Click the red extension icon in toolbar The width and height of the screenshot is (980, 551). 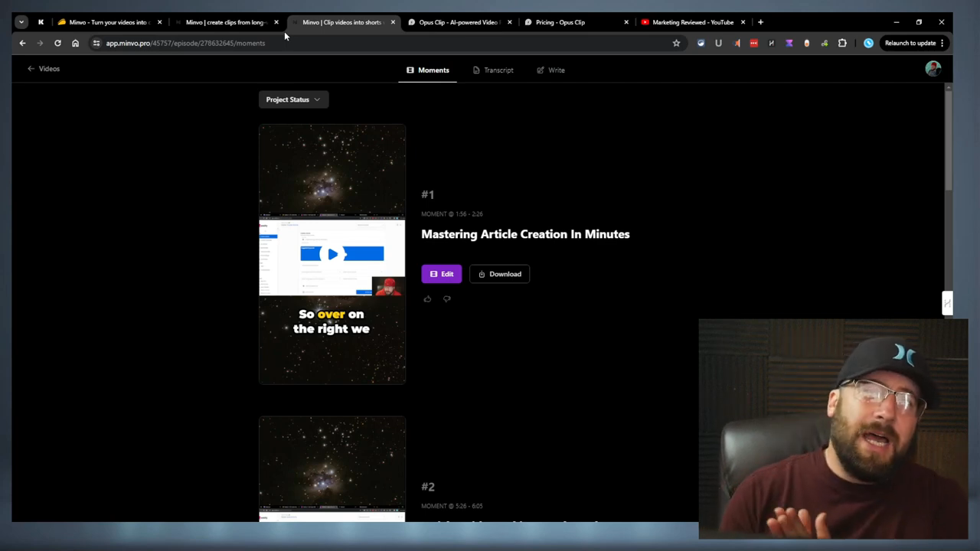753,43
